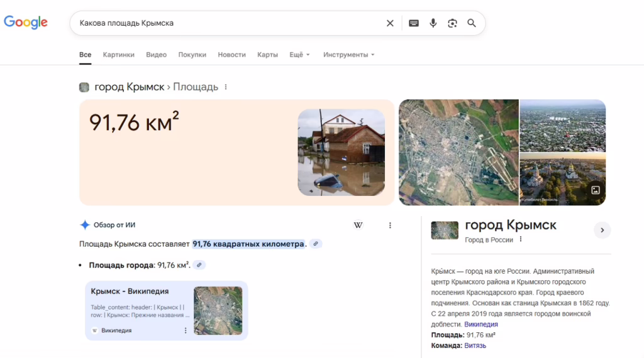Click the город Крымск breadcrumb
Image resolution: width=644 pixels, height=358 pixels.
pyautogui.click(x=130, y=87)
